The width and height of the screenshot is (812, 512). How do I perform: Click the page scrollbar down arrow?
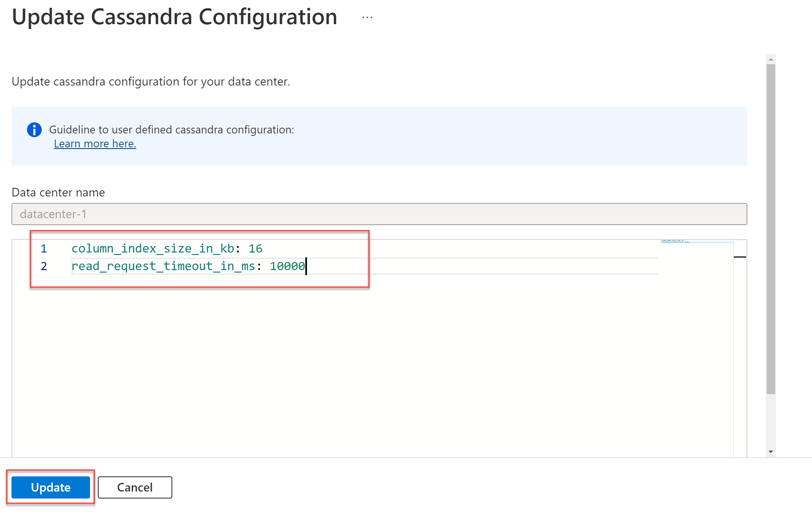(771, 452)
